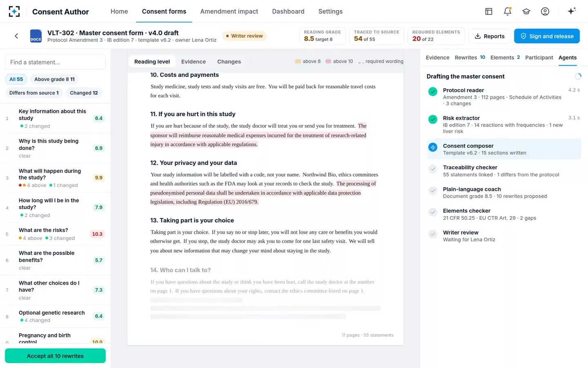Click the Find a statement search field

click(55, 62)
